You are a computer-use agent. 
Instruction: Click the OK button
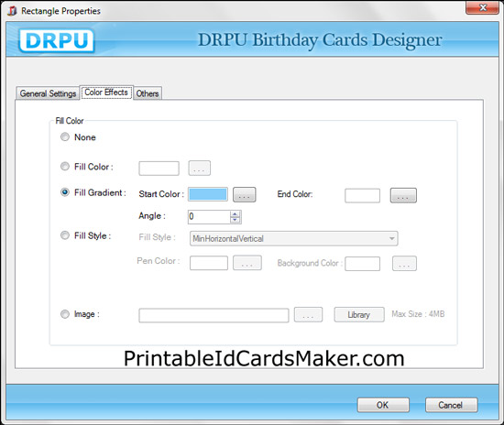pyautogui.click(x=383, y=405)
